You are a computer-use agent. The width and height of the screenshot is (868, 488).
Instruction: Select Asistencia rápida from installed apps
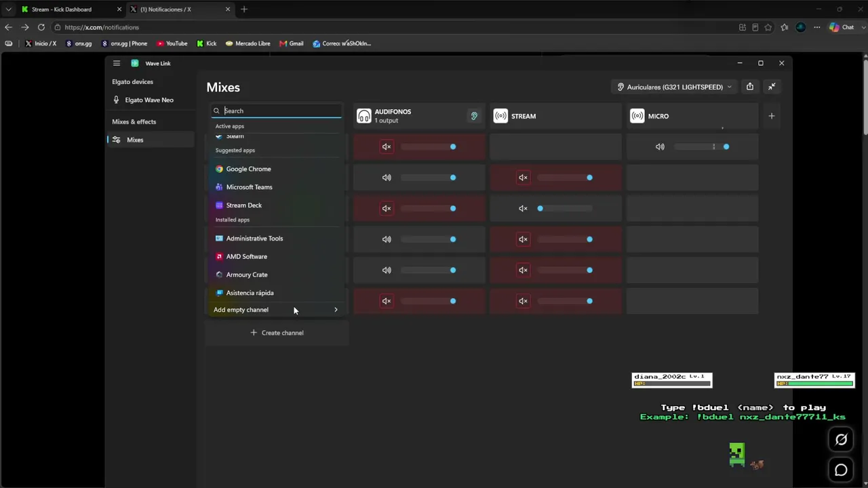coord(277,293)
